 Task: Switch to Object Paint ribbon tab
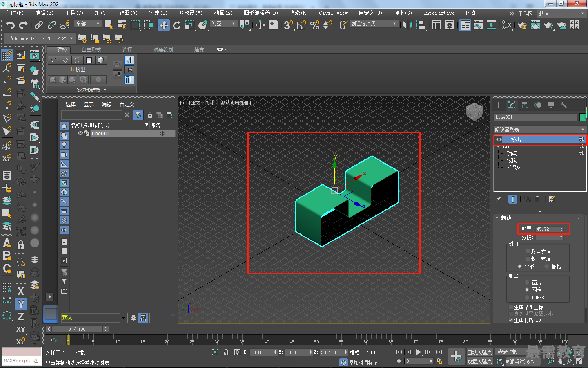coord(163,50)
